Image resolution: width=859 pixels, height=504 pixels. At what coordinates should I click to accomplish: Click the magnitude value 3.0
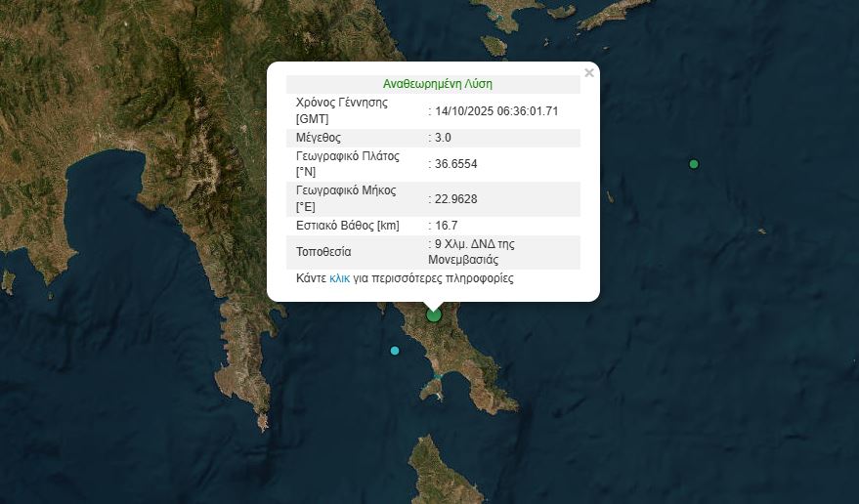pos(442,138)
